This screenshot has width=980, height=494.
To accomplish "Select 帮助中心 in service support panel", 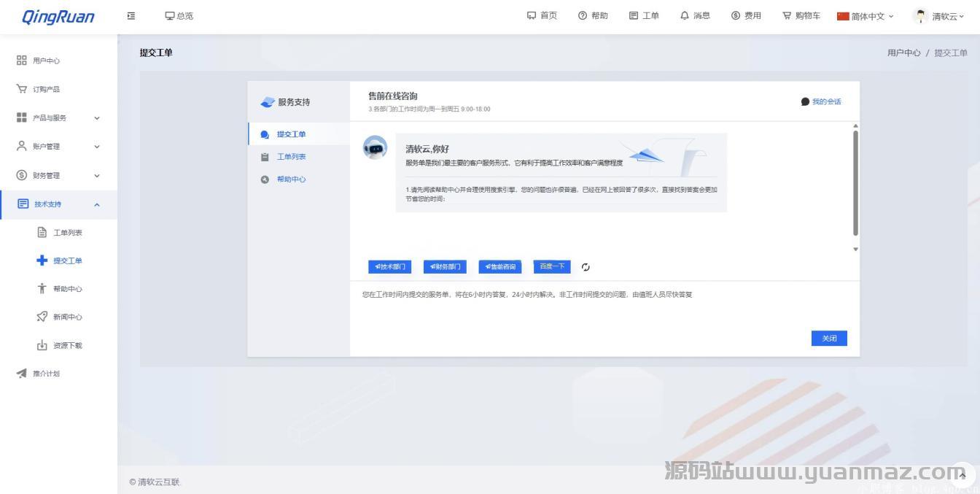I will click(x=291, y=180).
